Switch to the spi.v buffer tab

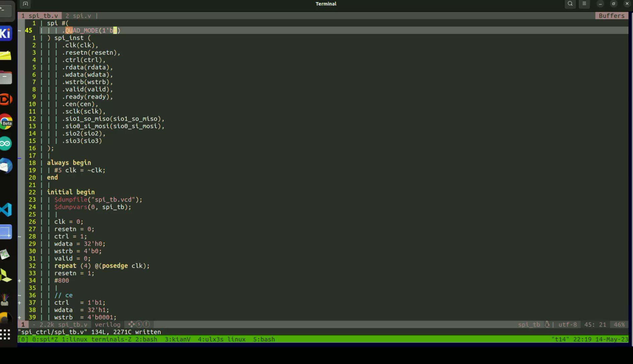coord(78,16)
